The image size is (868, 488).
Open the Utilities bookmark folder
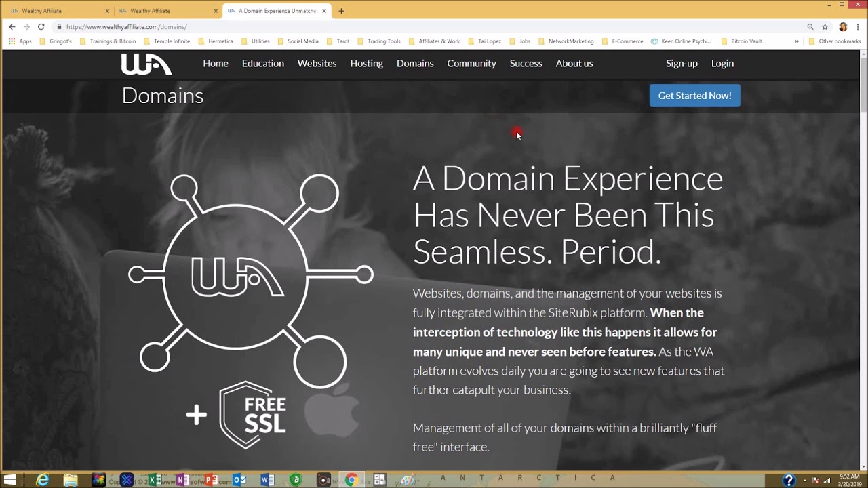256,41
